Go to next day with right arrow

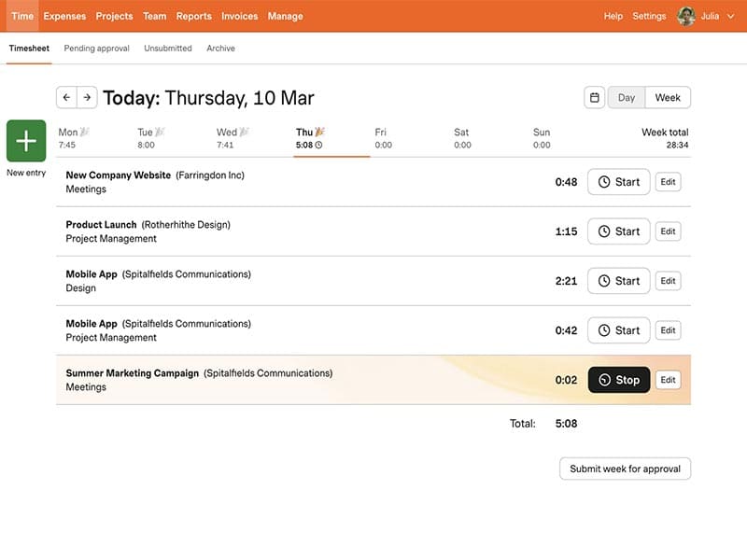tap(87, 97)
